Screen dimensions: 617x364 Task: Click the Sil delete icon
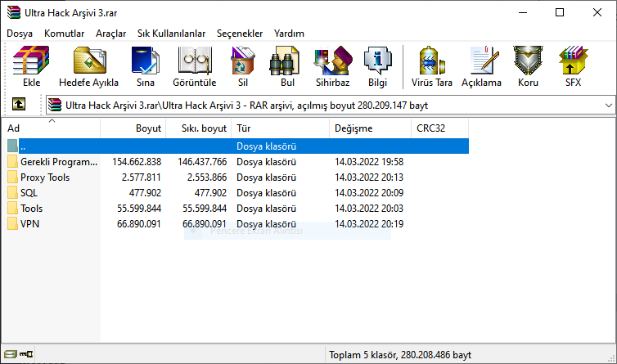pyautogui.click(x=243, y=61)
